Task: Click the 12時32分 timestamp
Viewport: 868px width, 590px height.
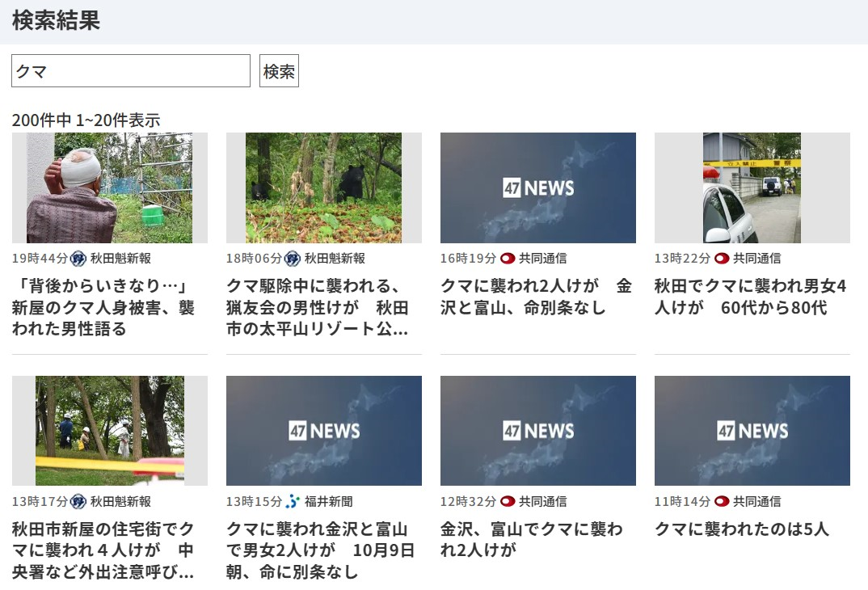Action: pos(468,501)
